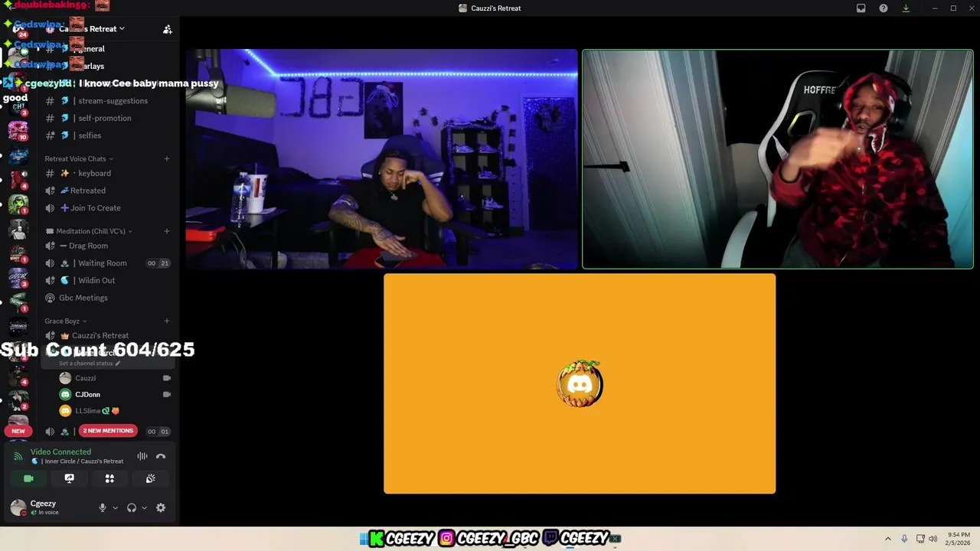The width and height of the screenshot is (980, 551).
Task: Open Discord help icon in title bar
Action: click(x=884, y=8)
